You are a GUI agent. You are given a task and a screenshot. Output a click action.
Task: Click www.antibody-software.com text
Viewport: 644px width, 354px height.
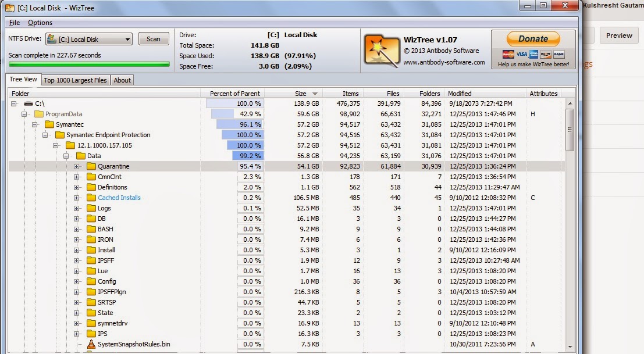(444, 62)
